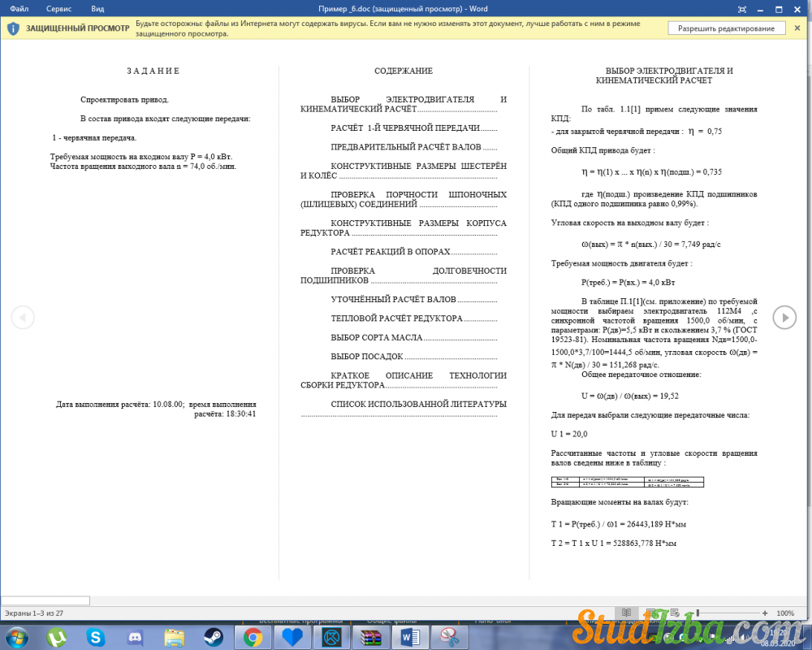Click 'P(треб.) = P(вх.) = 4,0 кВт' line
The width and height of the screenshot is (812, 650).
tap(628, 283)
